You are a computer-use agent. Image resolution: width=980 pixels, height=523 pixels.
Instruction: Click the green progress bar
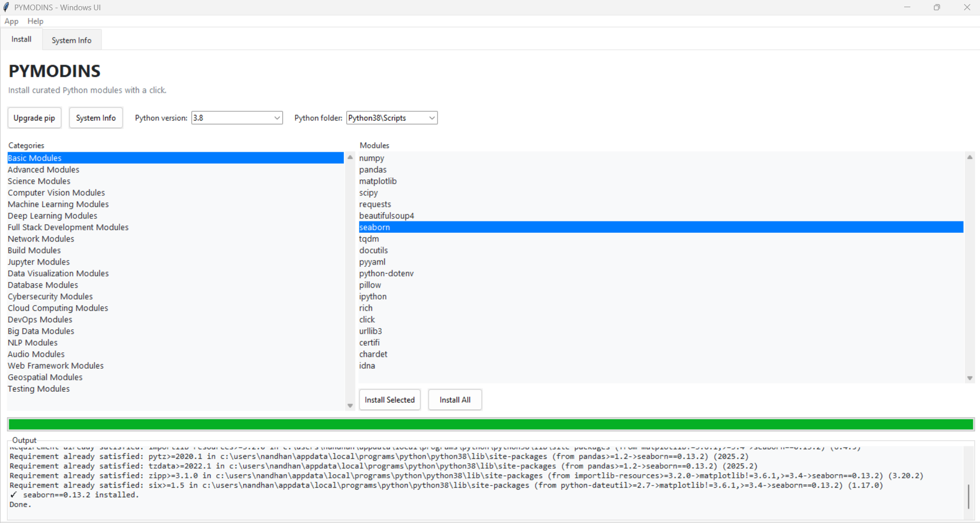pyautogui.click(x=489, y=424)
